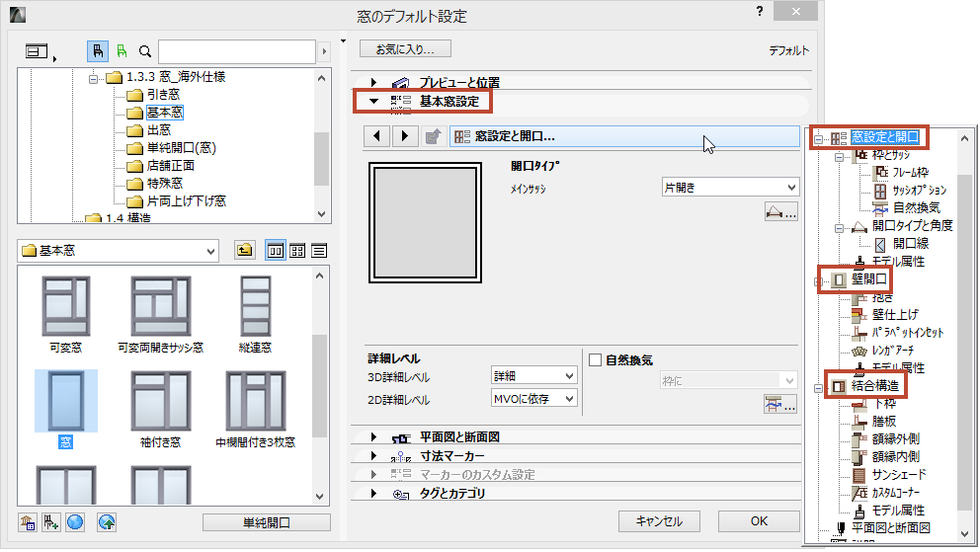Click the page jump icon beside arrows
The height and width of the screenshot is (552, 980).
tap(433, 136)
